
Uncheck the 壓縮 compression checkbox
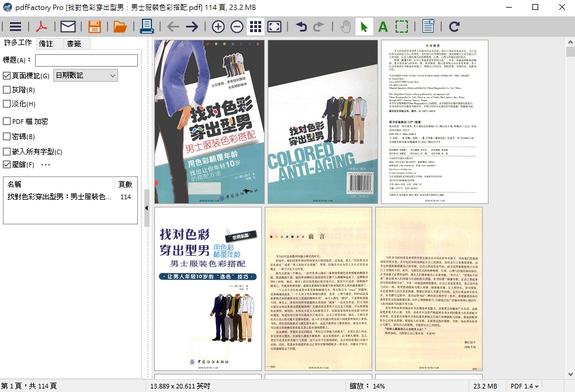(7, 165)
